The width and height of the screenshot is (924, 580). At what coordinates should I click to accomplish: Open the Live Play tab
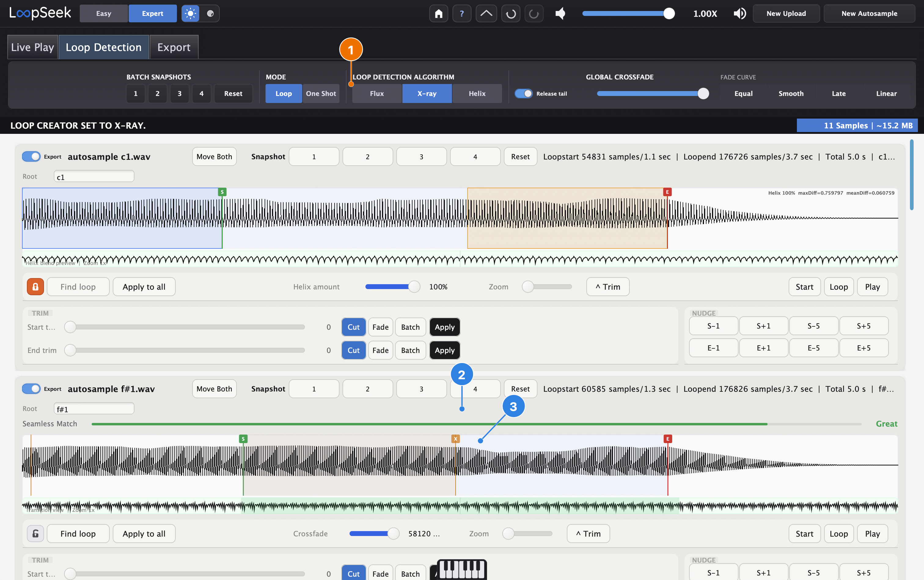click(33, 47)
